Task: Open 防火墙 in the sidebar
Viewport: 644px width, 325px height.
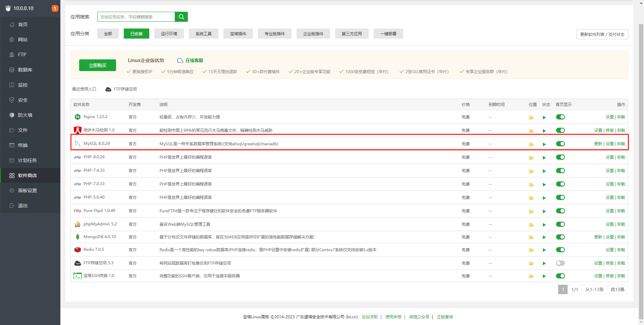Action: (x=30, y=115)
